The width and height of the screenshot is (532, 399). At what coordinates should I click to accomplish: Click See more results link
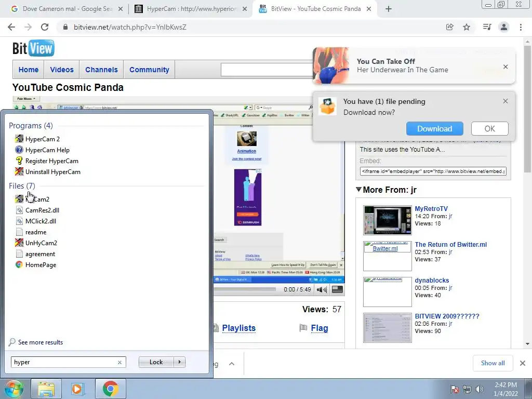point(41,342)
